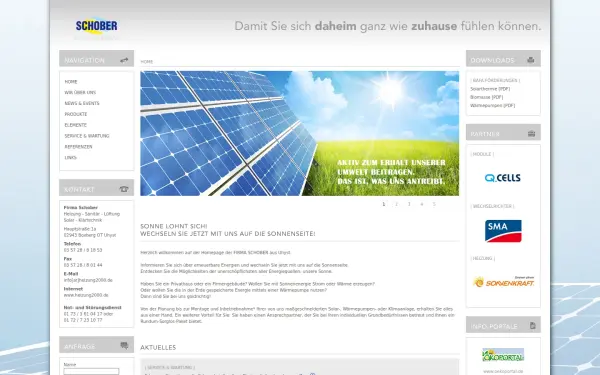Show slide 1 of the banner slideshow
This screenshot has height=375, width=600.
coord(384,204)
